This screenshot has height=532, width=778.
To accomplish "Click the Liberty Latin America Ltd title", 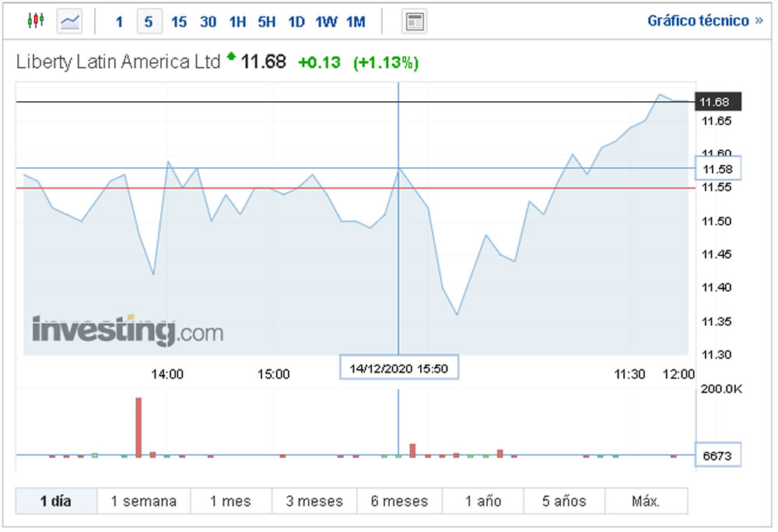I will point(118,62).
